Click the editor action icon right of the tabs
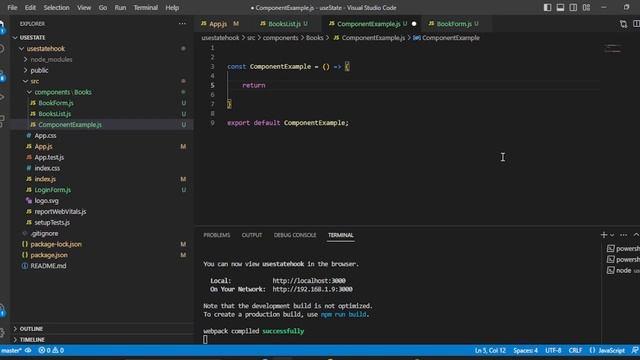 pos(623,24)
